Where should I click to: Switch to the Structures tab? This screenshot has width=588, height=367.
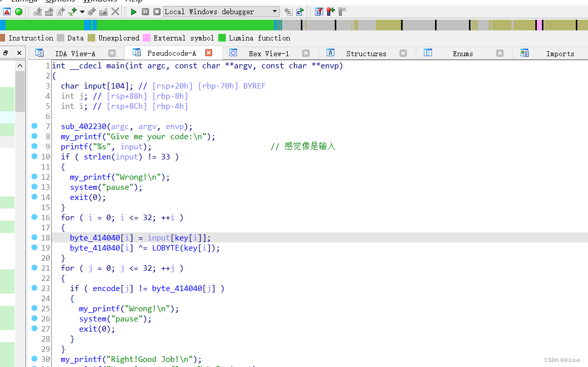[366, 53]
